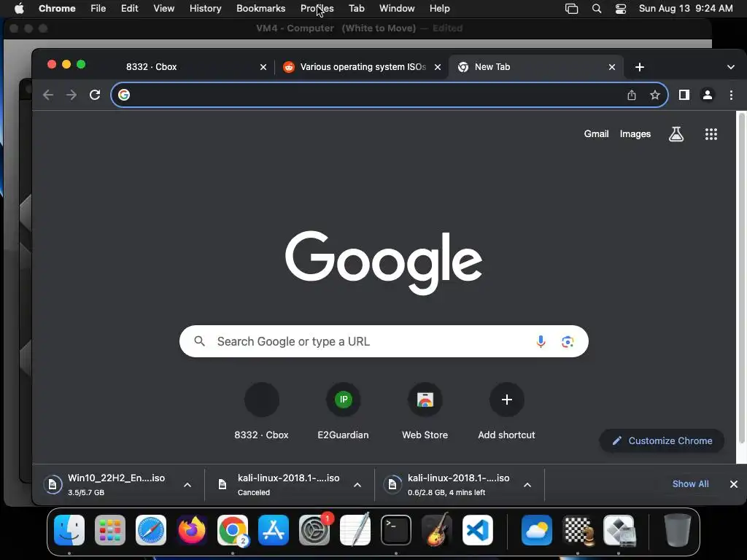Image resolution: width=747 pixels, height=560 pixels.
Task: Expand in-progress kali-linux download options chevron
Action: pyautogui.click(x=527, y=485)
